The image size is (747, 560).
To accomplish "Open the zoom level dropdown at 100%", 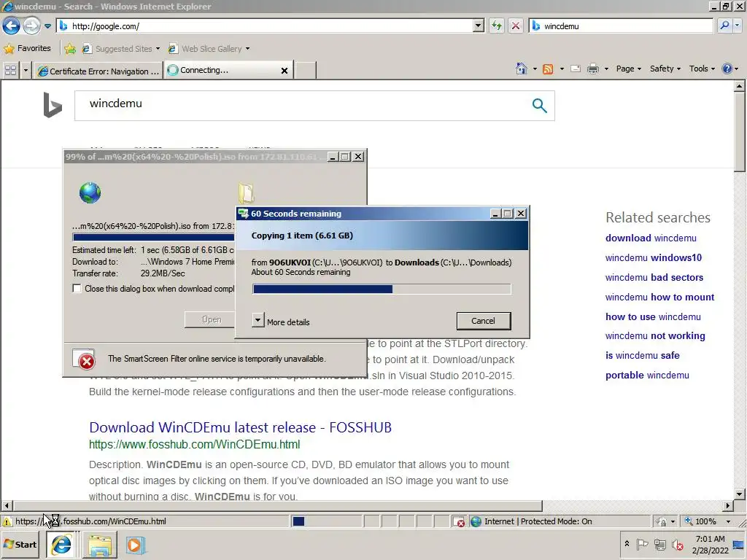I will [x=728, y=521].
